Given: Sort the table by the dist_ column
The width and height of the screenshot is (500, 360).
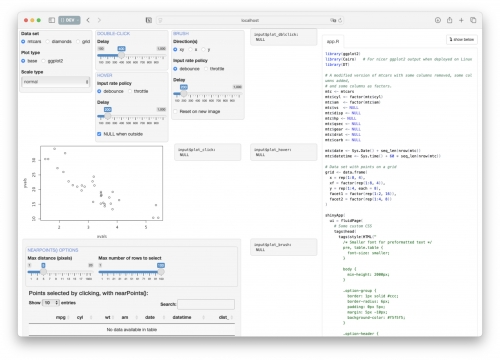Looking at the screenshot, I should [224, 317].
